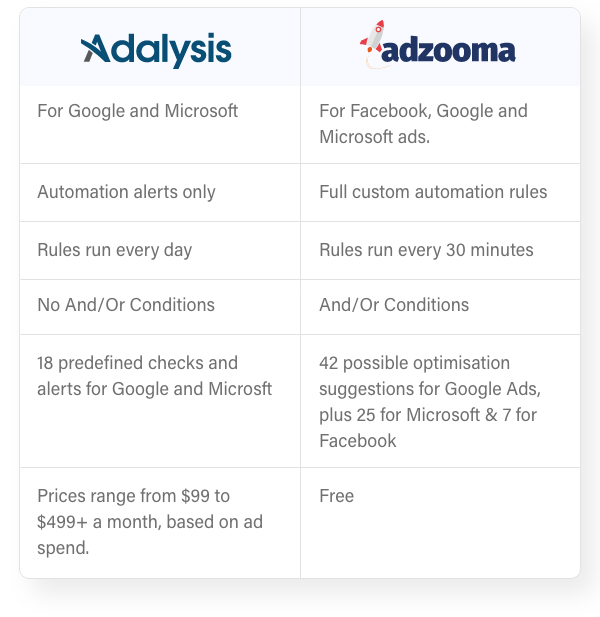Select 'For Facebook, Google and Microsoft ads.' cell
Screen dimensions: 600x617
pos(440,124)
